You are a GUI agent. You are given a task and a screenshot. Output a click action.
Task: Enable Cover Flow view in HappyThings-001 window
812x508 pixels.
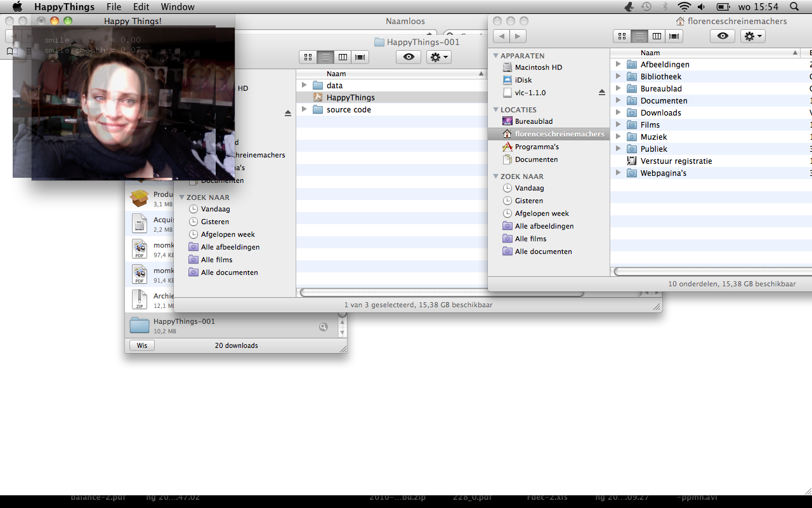360,57
